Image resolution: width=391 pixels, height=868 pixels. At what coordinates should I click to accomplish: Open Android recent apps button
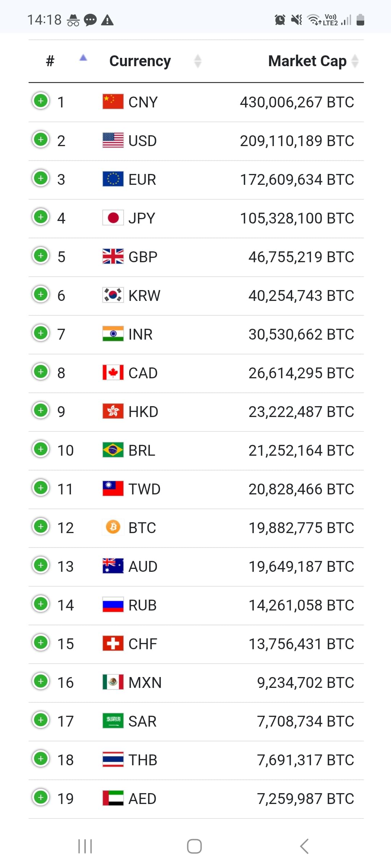click(85, 846)
